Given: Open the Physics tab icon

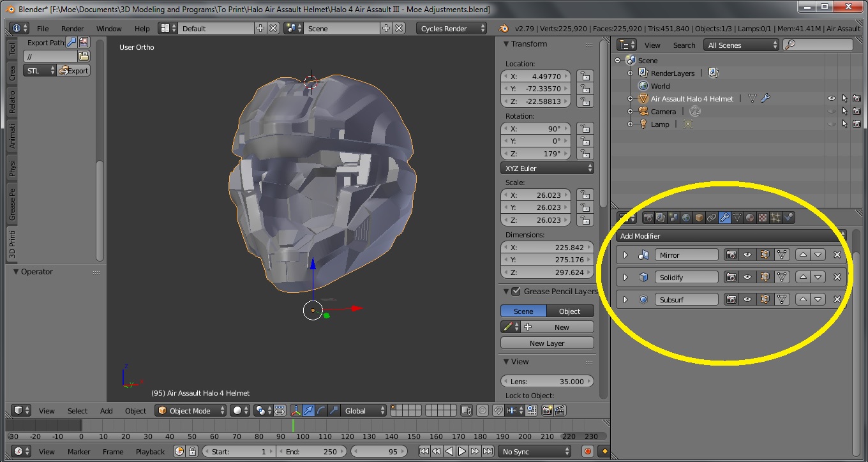Looking at the screenshot, I should pos(788,218).
